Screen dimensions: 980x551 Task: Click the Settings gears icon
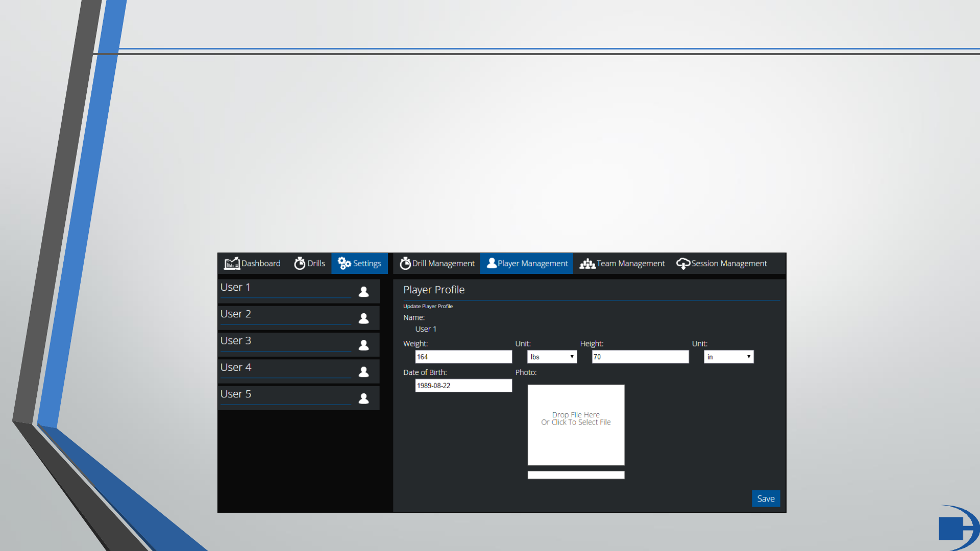point(344,263)
